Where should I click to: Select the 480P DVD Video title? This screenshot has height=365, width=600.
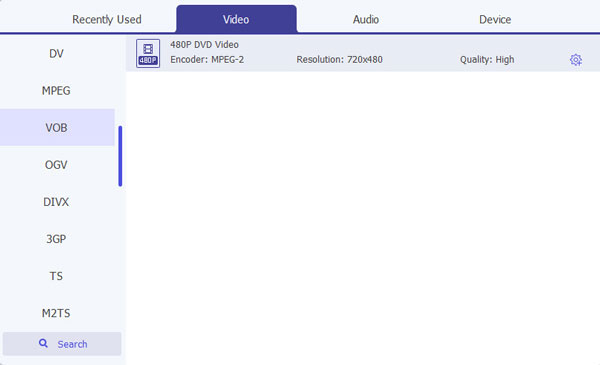pyautogui.click(x=204, y=45)
